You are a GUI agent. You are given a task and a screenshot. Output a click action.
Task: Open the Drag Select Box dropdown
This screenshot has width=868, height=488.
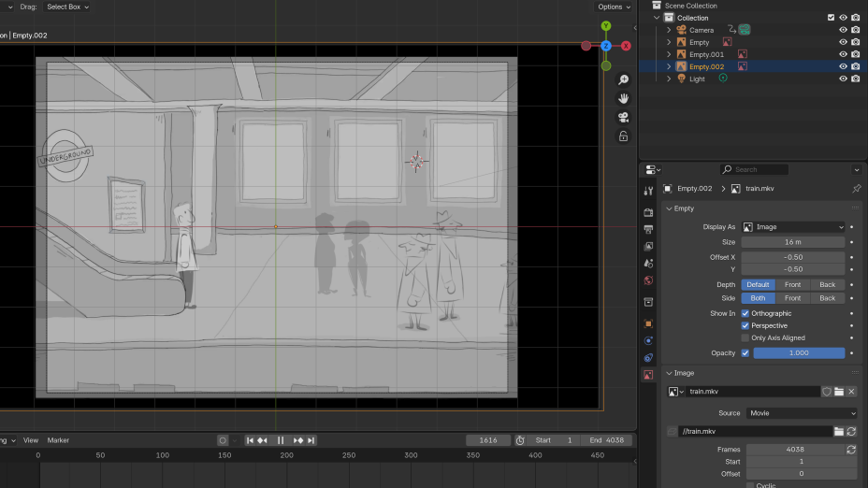[67, 7]
